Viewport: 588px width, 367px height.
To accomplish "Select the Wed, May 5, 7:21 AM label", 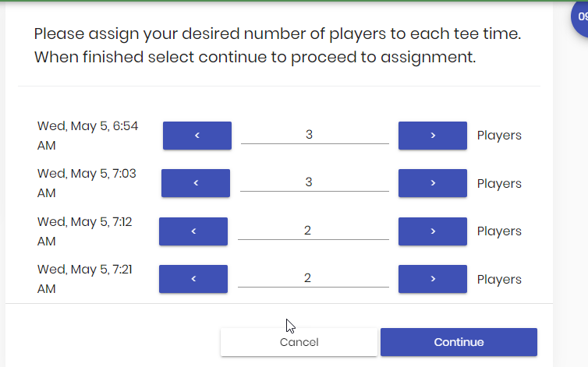I will (x=85, y=279).
